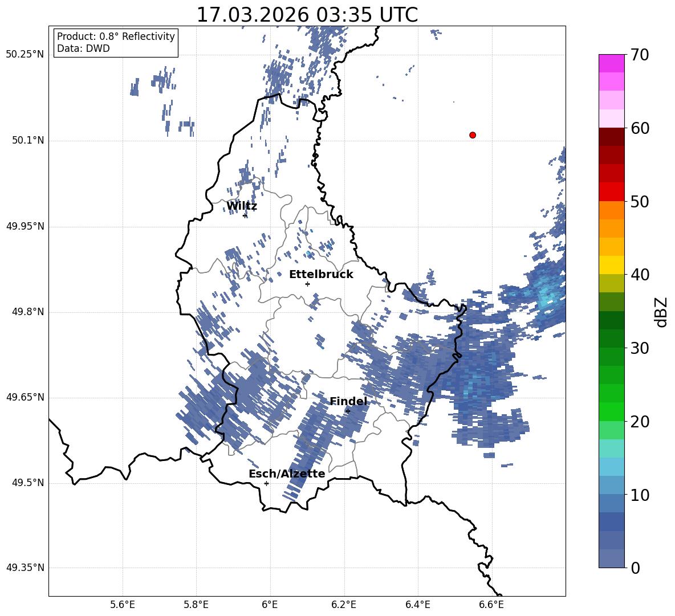Pick the bright green swatch just above 20 dBZ
675x616 pixels.
(612, 411)
